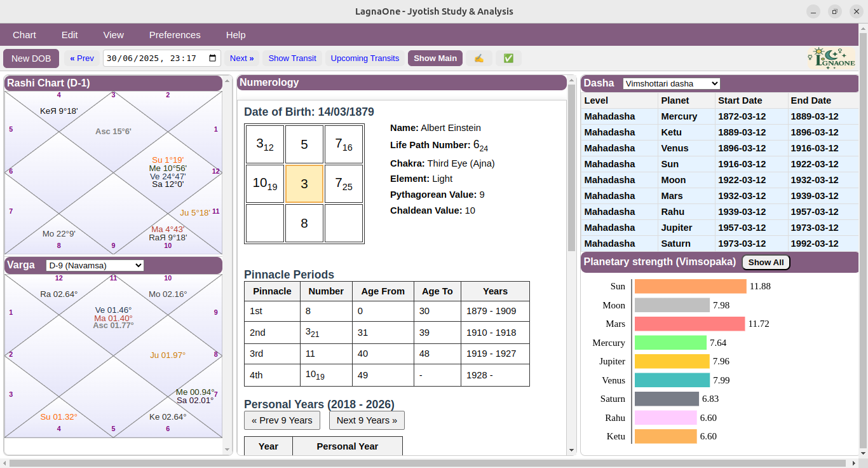Open the D-9 (Navamsa) varga dropdown
The width and height of the screenshot is (868, 468).
tap(95, 265)
